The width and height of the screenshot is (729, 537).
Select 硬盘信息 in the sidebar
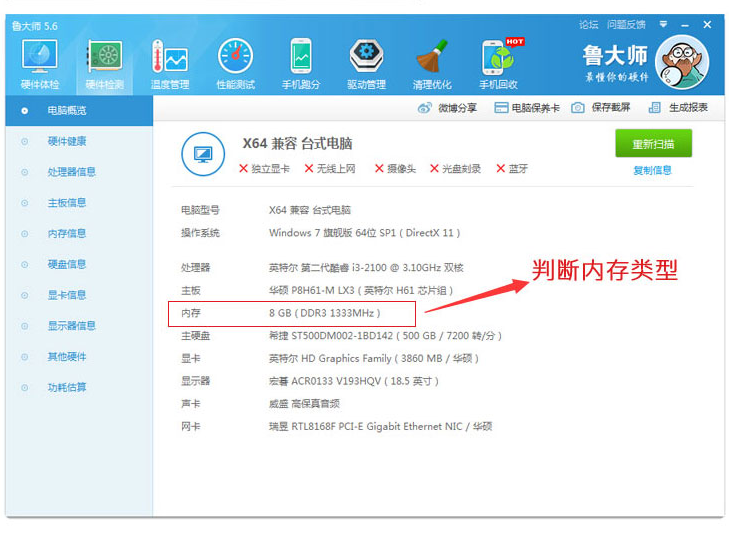click(x=67, y=264)
